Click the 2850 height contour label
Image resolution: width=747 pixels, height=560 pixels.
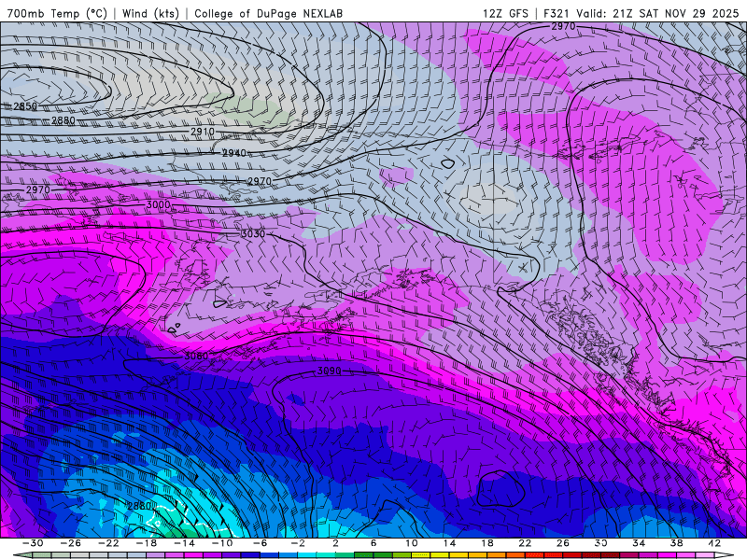[25, 106]
